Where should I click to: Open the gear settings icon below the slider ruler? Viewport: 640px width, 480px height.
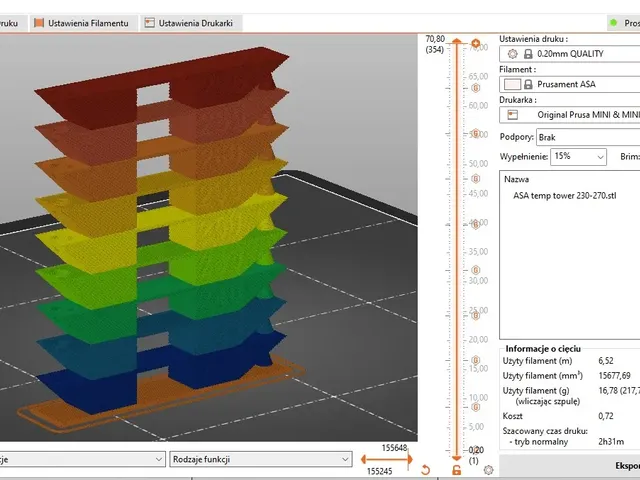click(488, 470)
